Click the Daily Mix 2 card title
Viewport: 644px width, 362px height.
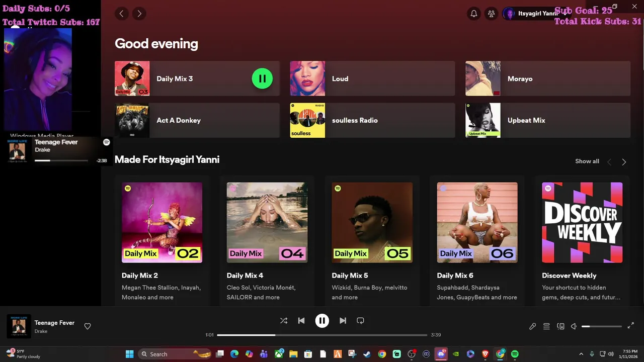coord(140,276)
